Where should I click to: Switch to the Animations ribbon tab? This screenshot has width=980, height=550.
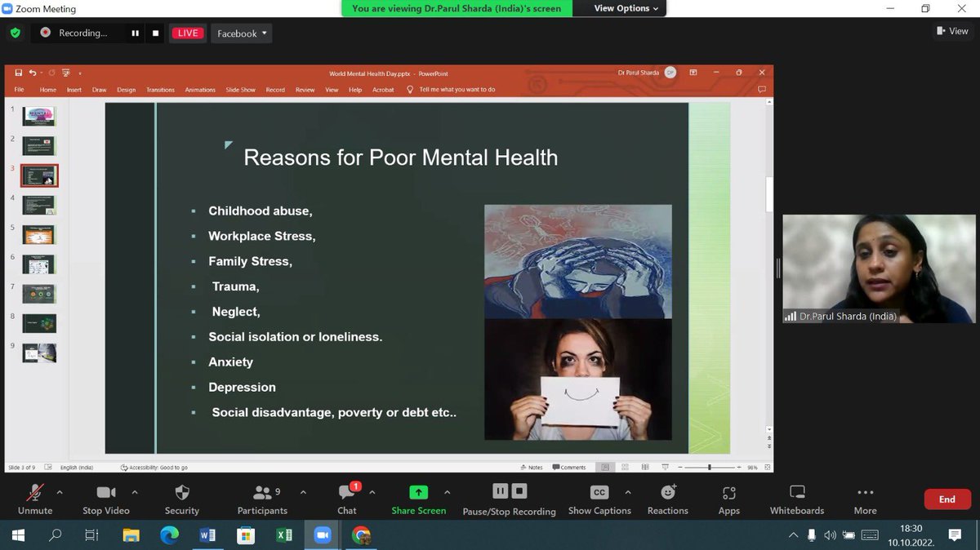tap(200, 90)
